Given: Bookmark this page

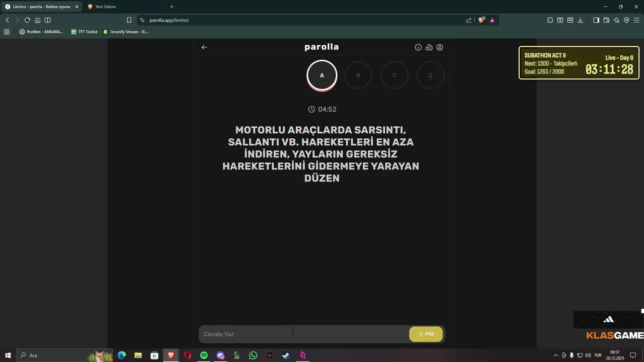Looking at the screenshot, I should click(x=129, y=20).
